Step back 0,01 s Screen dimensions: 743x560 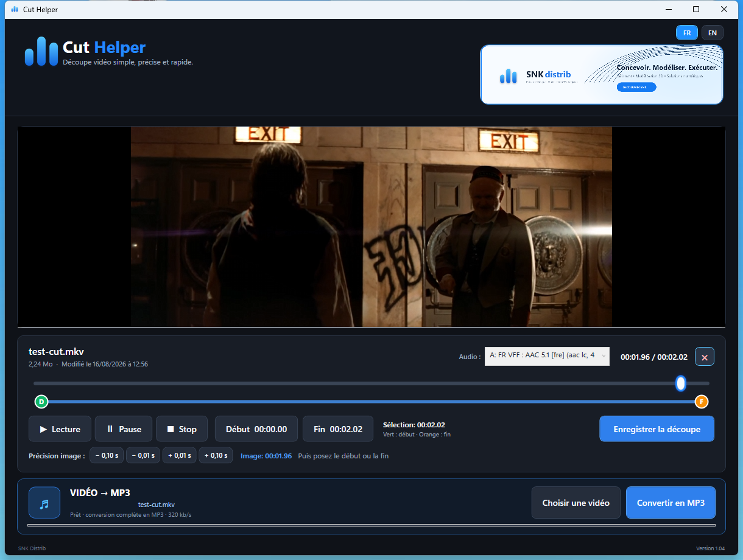point(143,455)
